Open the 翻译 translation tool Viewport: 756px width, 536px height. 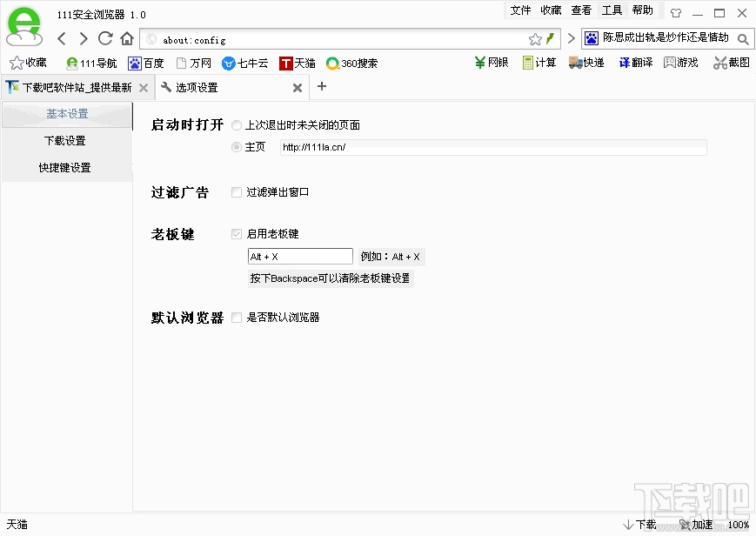point(634,62)
